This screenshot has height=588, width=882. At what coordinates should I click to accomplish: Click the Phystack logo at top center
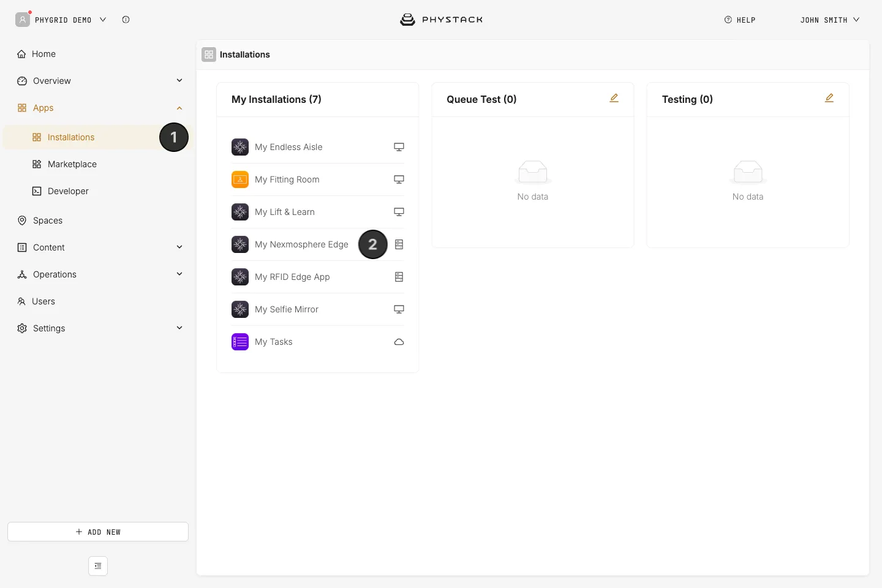(441, 20)
